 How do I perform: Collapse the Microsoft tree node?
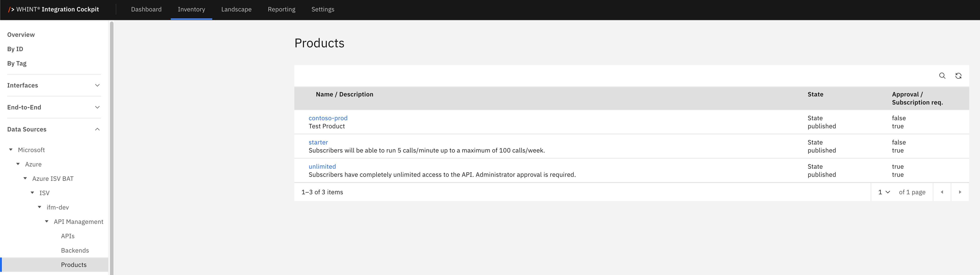click(11, 150)
